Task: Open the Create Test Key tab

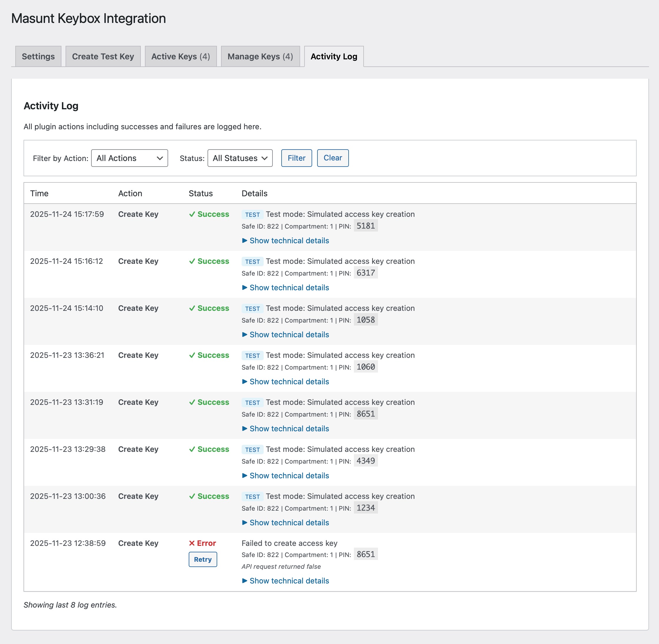Action: (103, 56)
